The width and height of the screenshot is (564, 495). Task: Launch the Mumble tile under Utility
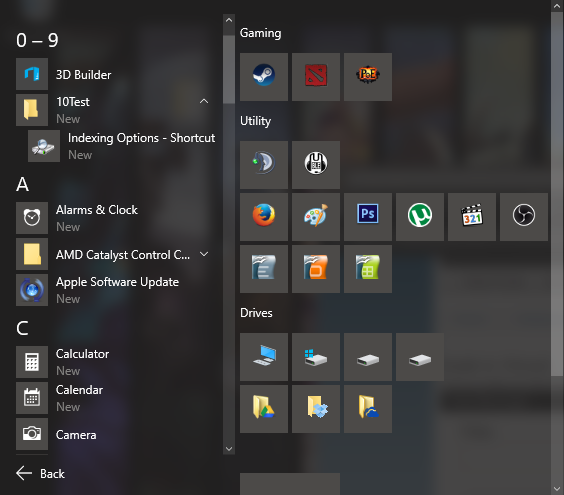[316, 165]
